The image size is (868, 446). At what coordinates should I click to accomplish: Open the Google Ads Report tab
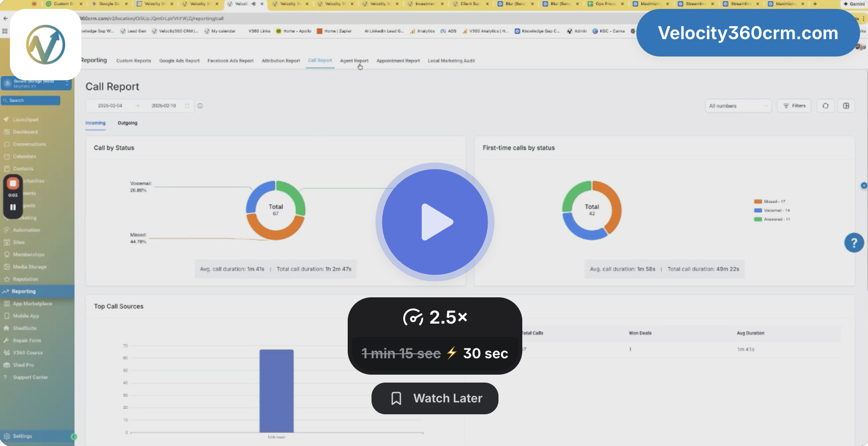pos(179,61)
